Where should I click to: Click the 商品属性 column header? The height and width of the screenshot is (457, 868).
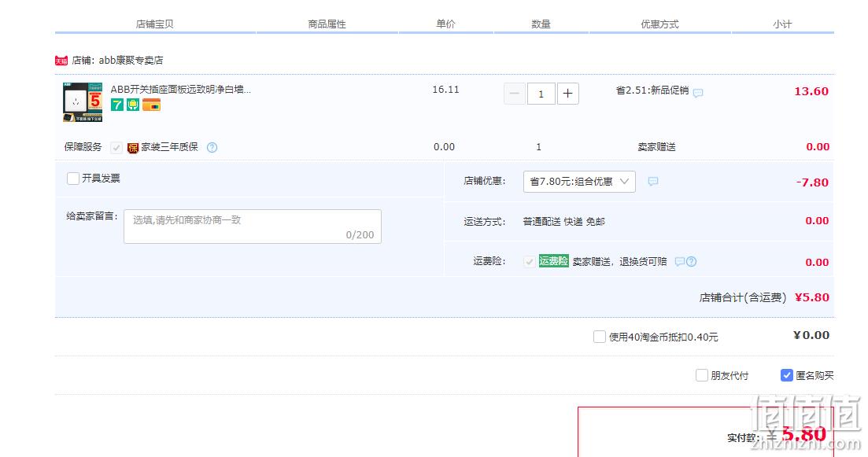[x=327, y=24]
